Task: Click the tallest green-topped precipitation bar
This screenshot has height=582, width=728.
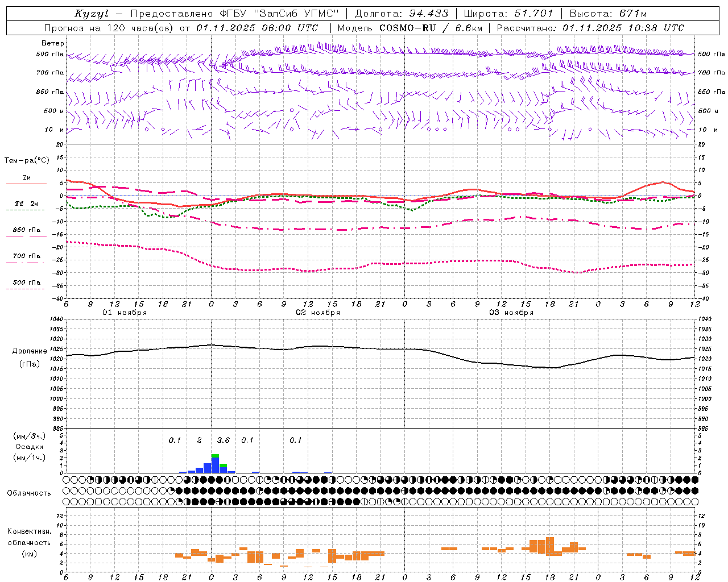Action: (215, 464)
